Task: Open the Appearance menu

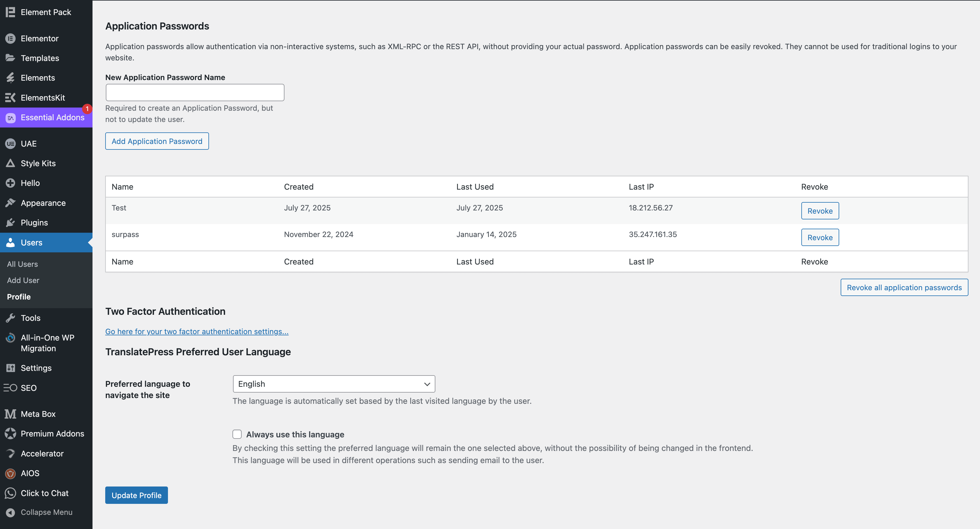Action: click(43, 203)
